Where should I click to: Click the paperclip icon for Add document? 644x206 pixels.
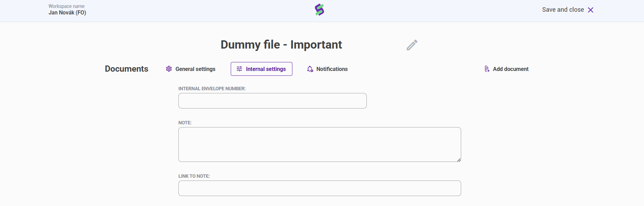point(487,69)
